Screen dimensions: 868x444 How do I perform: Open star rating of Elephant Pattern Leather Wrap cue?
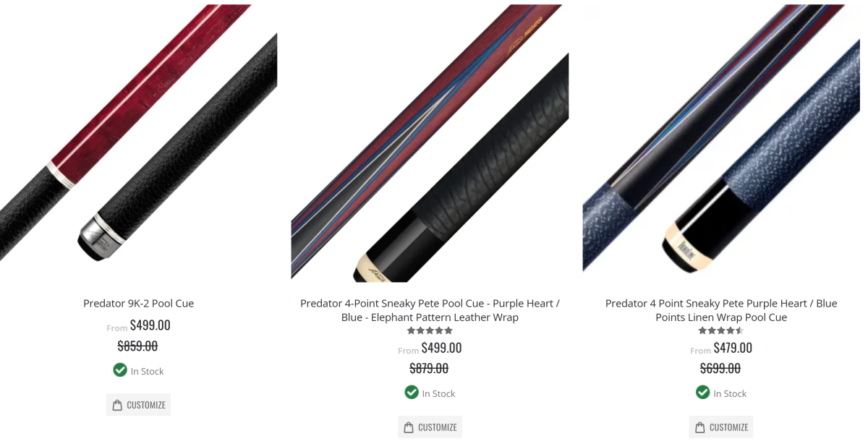[x=430, y=330]
